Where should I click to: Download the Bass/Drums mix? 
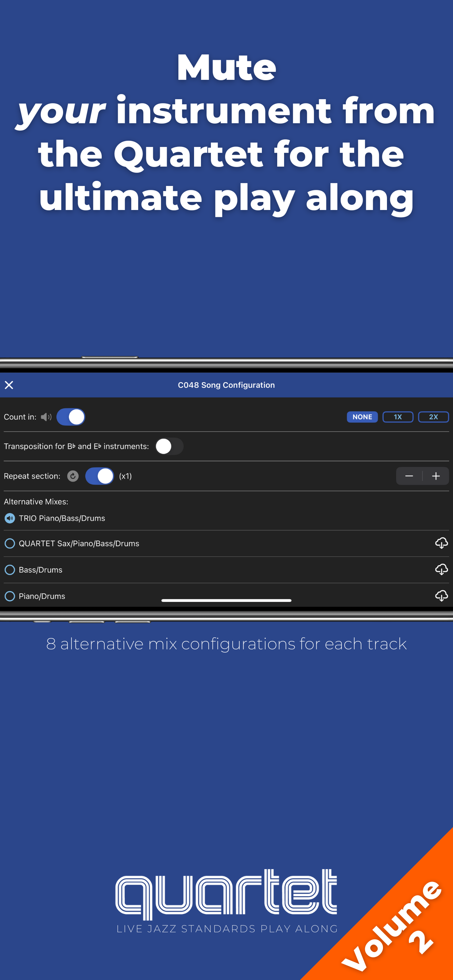coord(441,569)
